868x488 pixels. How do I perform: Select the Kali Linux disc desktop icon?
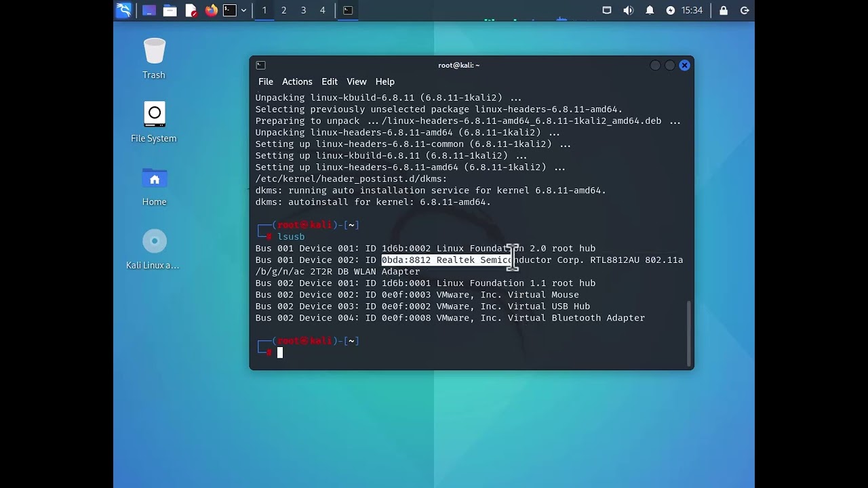coord(153,249)
